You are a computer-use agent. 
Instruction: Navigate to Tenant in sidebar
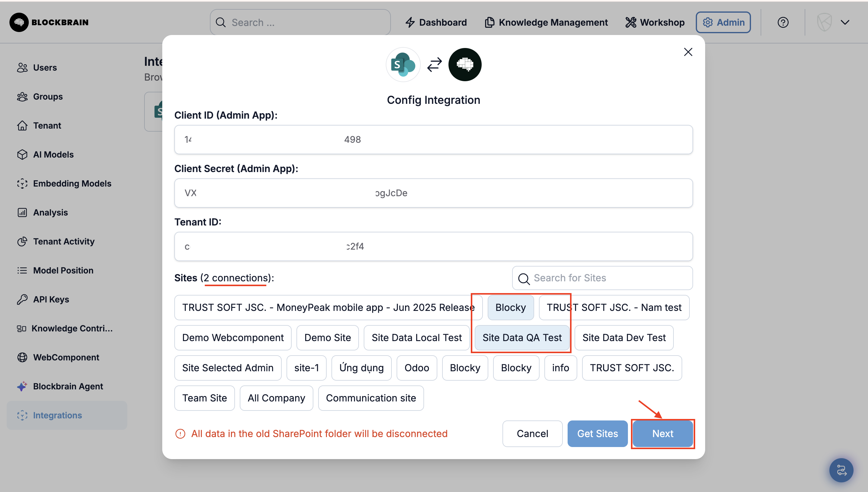[67, 126]
